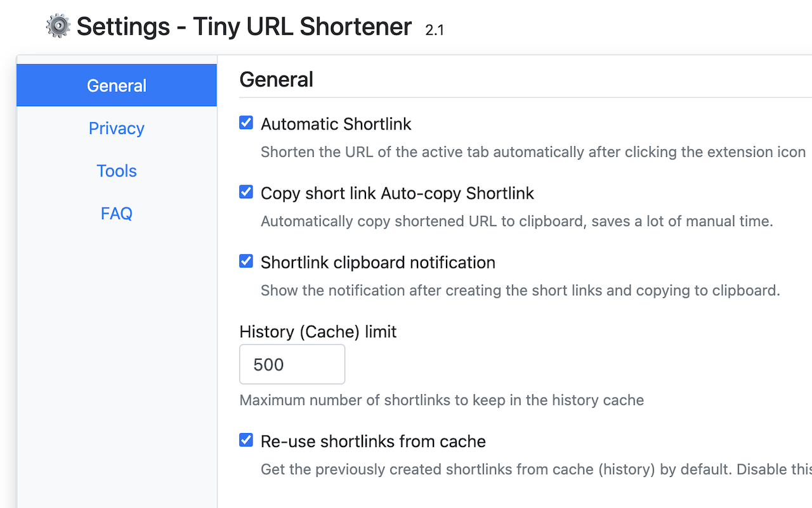
Task: Click the General section heading above the divider
Action: pos(276,79)
